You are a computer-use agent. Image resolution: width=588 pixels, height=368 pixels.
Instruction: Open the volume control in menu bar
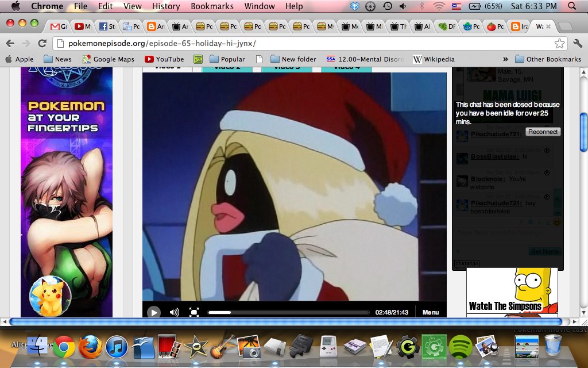tap(403, 6)
